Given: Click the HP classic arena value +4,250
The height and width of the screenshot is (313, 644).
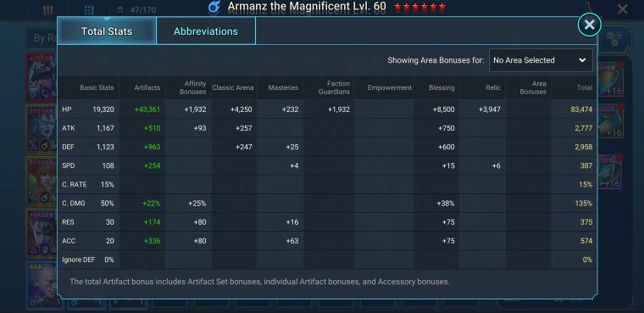Looking at the screenshot, I should pos(241,109).
